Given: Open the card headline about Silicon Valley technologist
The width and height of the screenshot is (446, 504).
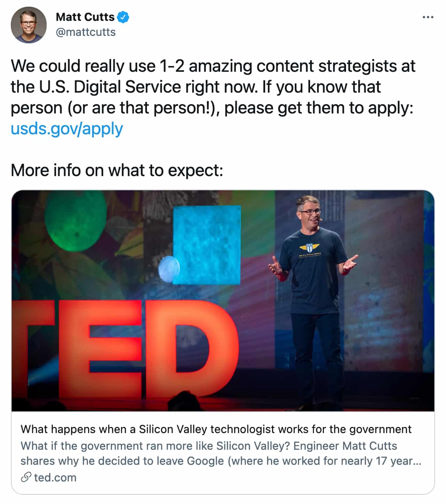Looking at the screenshot, I should [216, 429].
